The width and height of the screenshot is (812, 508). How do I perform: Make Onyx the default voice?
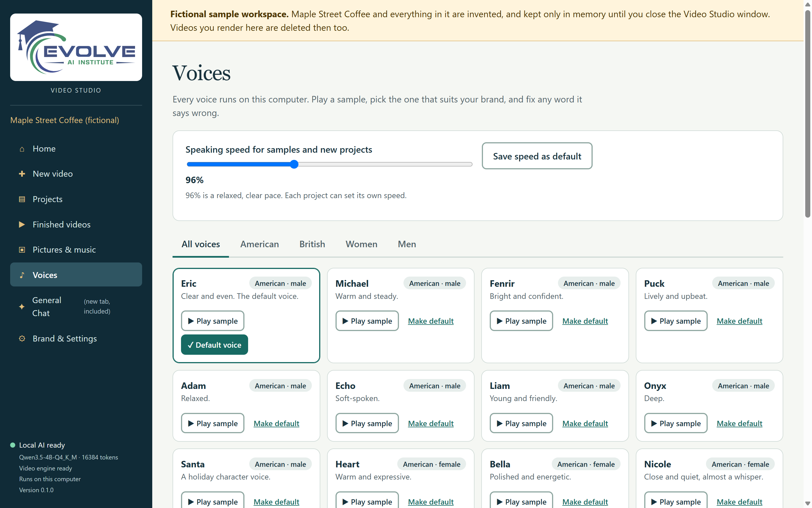pos(739,424)
